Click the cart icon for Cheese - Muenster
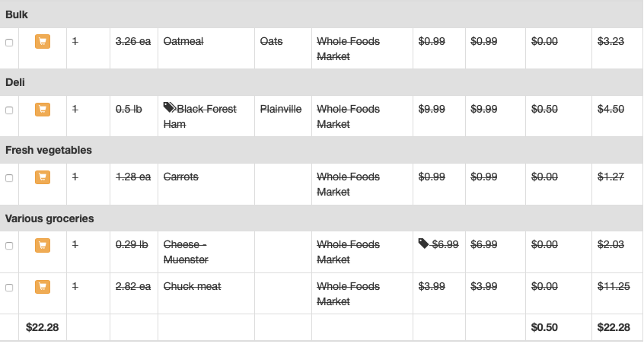The image size is (644, 344). [x=43, y=246]
